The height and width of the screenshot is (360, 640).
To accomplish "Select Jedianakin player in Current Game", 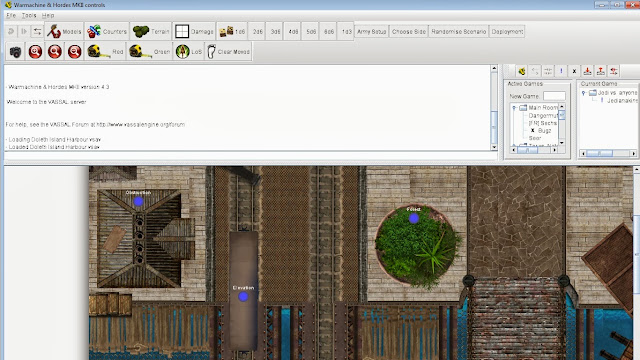I will [622, 100].
